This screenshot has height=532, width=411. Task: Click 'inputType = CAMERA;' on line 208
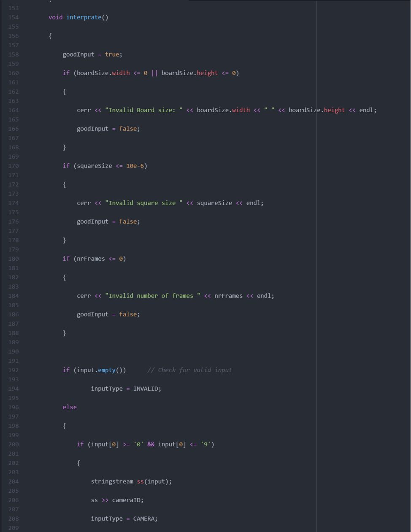(x=124, y=518)
